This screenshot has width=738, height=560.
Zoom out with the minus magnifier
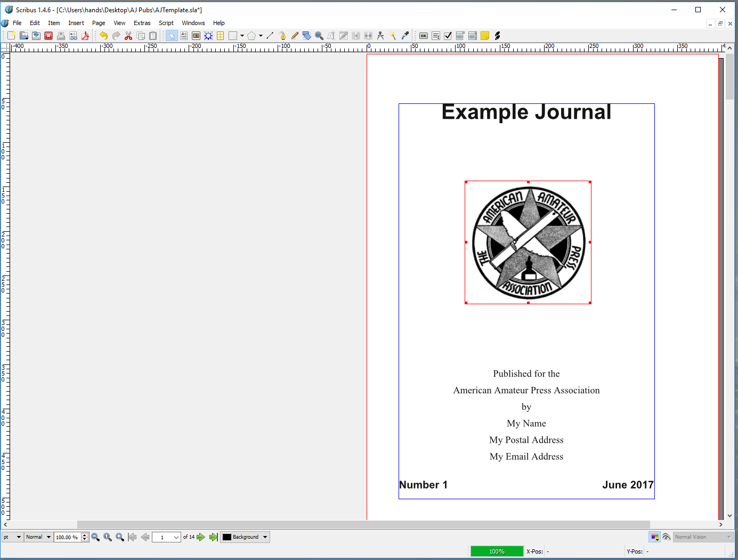tap(95, 537)
